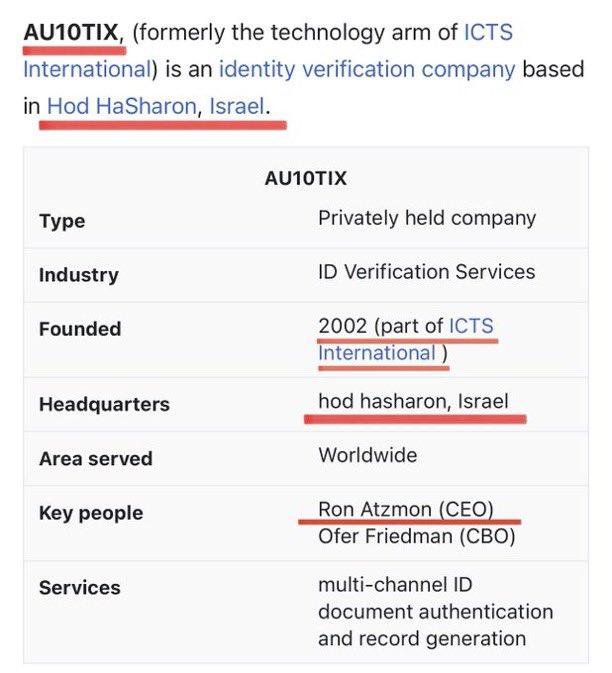Select the "Key people" row label

(91, 513)
